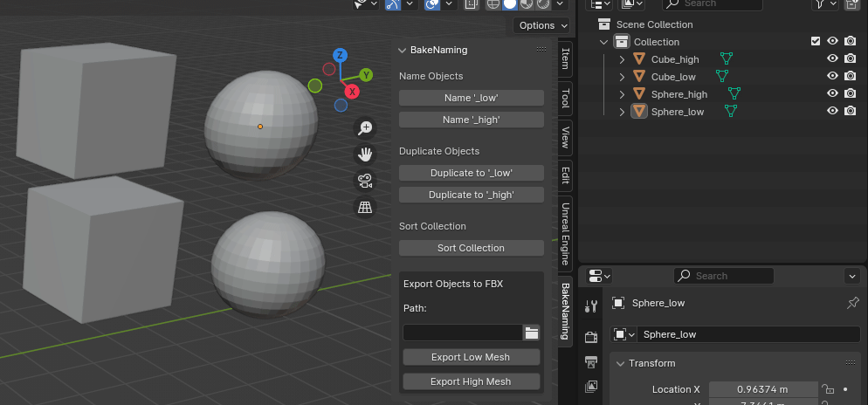The image size is (868, 405).
Task: Click Sphere_high mesh data icon
Action: 734,93
